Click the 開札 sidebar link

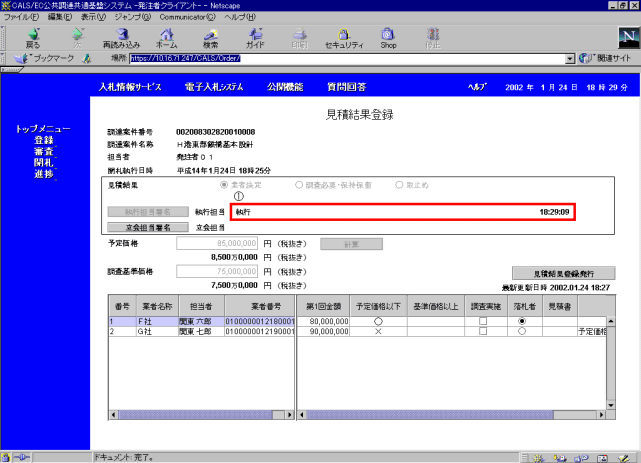pyautogui.click(x=44, y=163)
